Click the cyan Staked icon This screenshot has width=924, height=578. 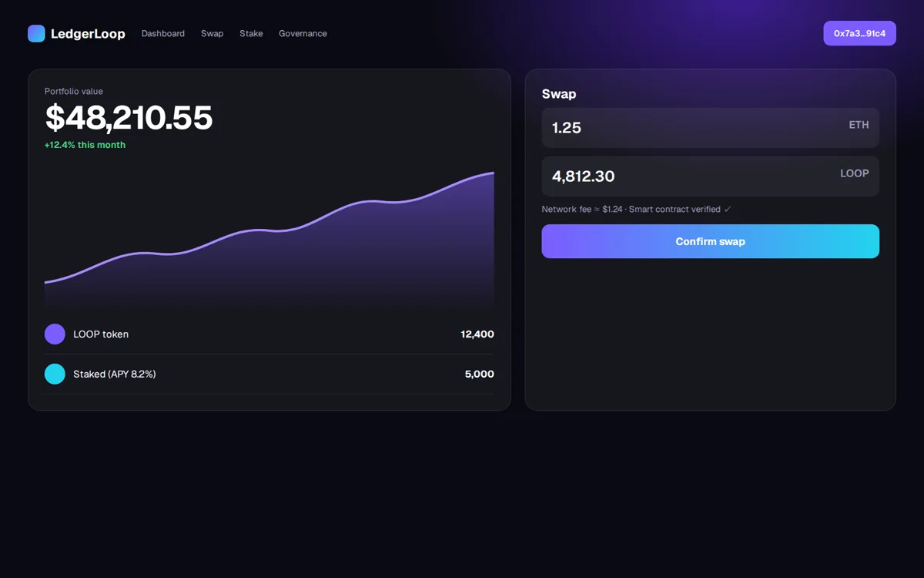tap(55, 374)
